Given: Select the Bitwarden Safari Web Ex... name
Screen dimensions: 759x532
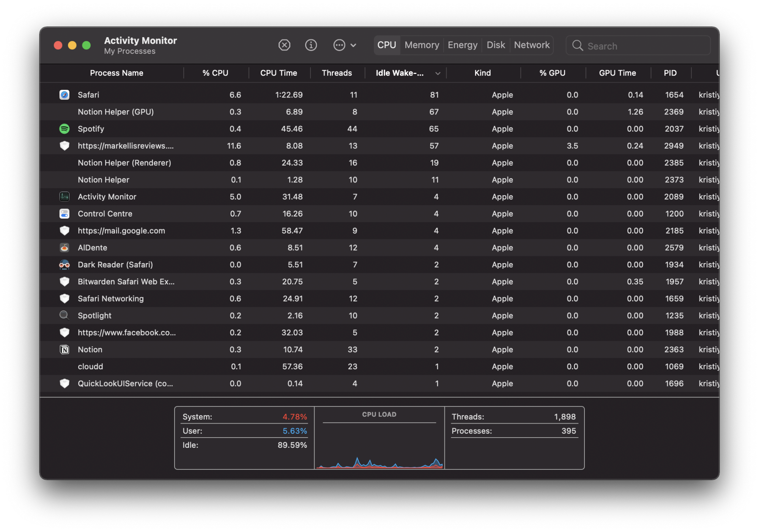Looking at the screenshot, I should (x=126, y=282).
